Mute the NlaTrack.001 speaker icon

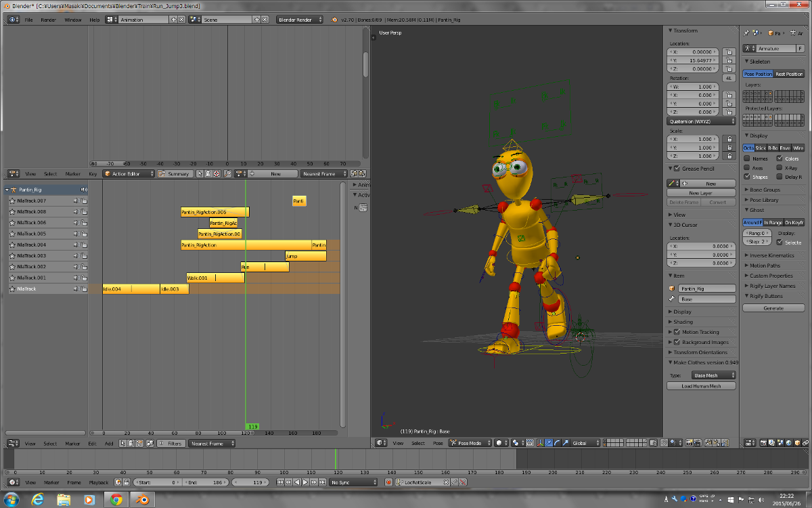point(76,278)
